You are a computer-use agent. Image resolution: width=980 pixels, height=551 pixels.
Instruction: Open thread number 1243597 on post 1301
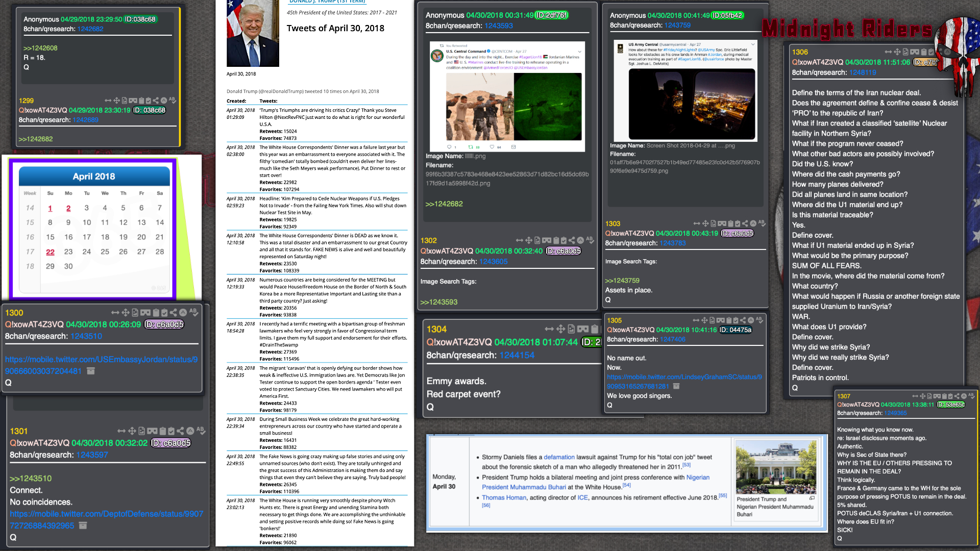pos(92,455)
